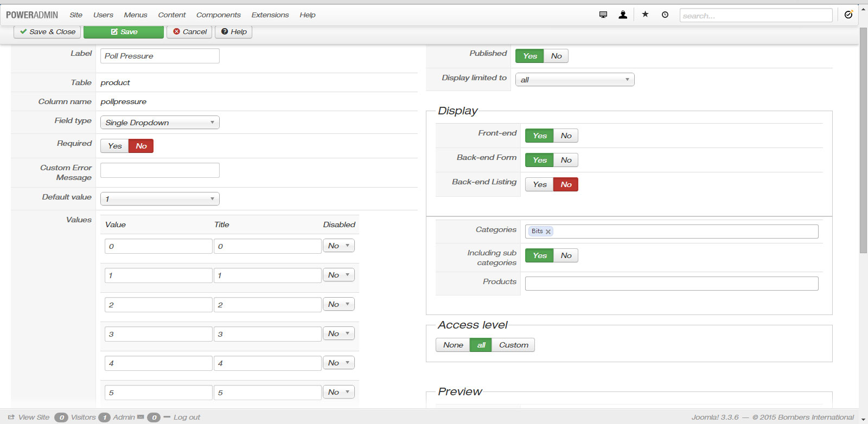Open the Extensions menu
Viewport: 868px width, 424px height.
(x=270, y=15)
